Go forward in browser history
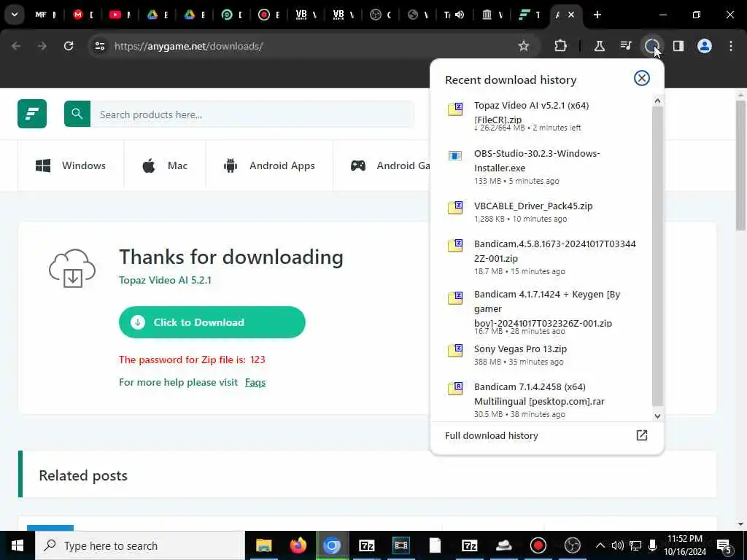747x560 pixels. coord(42,46)
